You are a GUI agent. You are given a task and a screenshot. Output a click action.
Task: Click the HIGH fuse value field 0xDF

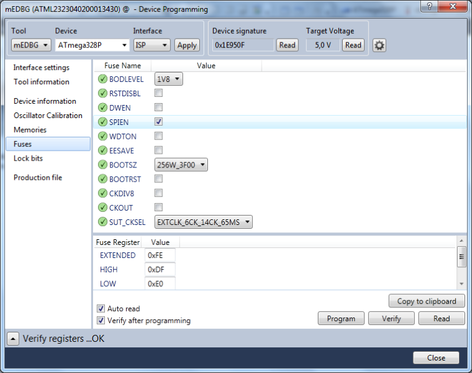[x=160, y=269]
